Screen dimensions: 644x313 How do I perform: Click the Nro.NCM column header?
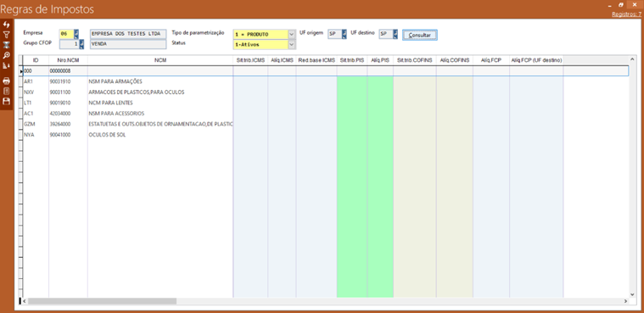pyautogui.click(x=68, y=60)
